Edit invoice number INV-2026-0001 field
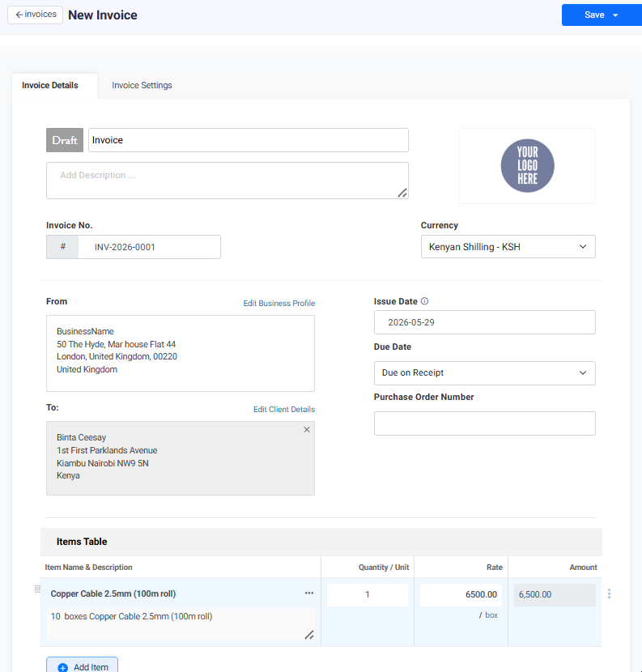The width and height of the screenshot is (642, 672). point(149,247)
